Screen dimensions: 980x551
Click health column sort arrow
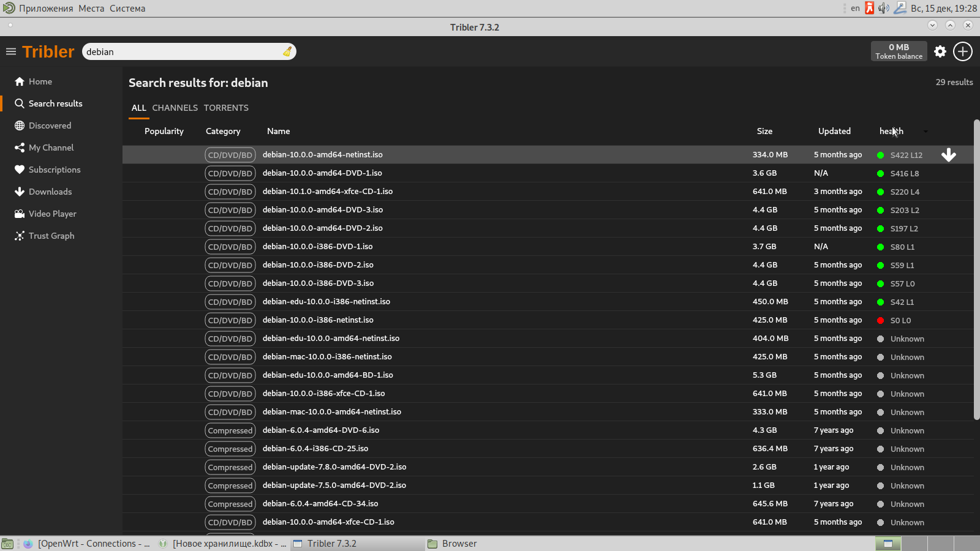click(925, 131)
